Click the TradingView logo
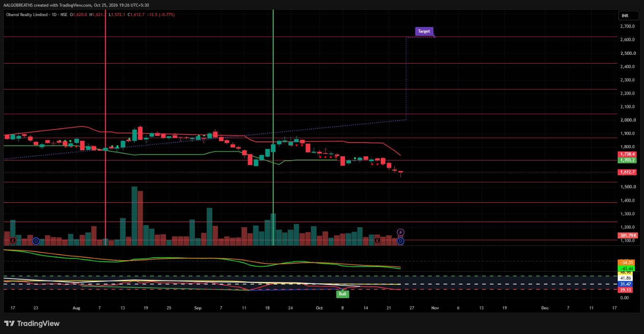The image size is (644, 334). [32, 324]
